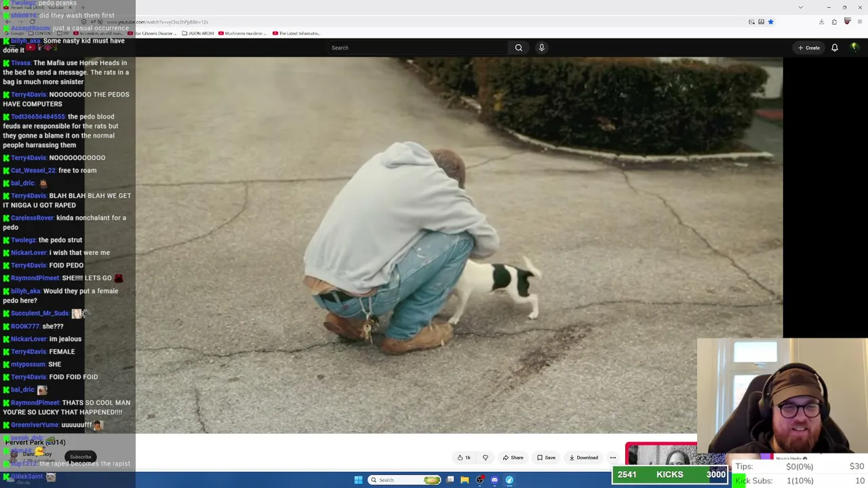
Task: Download the video
Action: click(583, 457)
